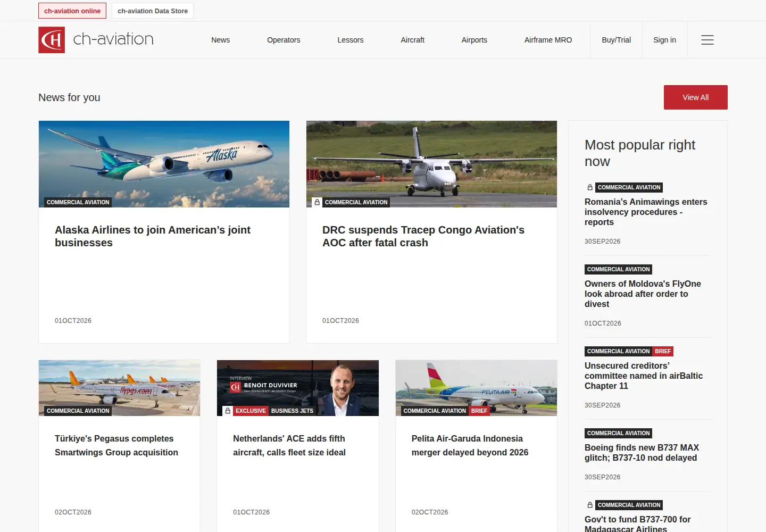Click the Buy/Trial button
Image resolution: width=766 pixels, height=532 pixels.
coord(617,40)
